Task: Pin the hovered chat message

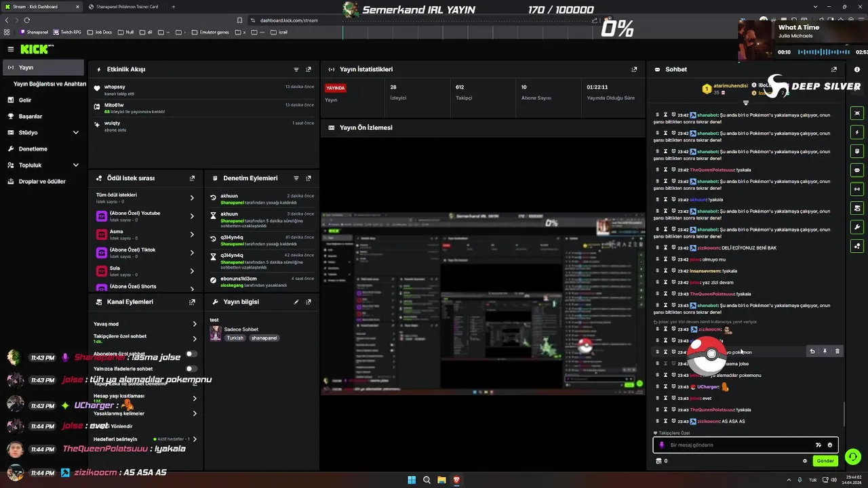Action: (x=825, y=352)
